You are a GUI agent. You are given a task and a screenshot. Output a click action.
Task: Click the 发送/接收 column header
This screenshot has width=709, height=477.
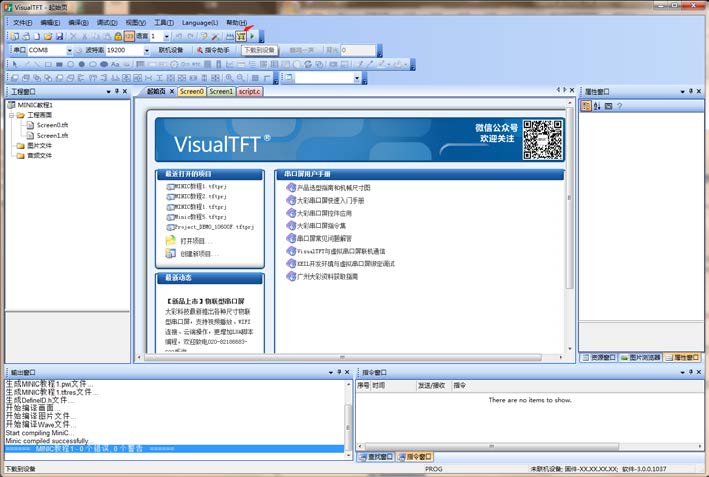[432, 385]
